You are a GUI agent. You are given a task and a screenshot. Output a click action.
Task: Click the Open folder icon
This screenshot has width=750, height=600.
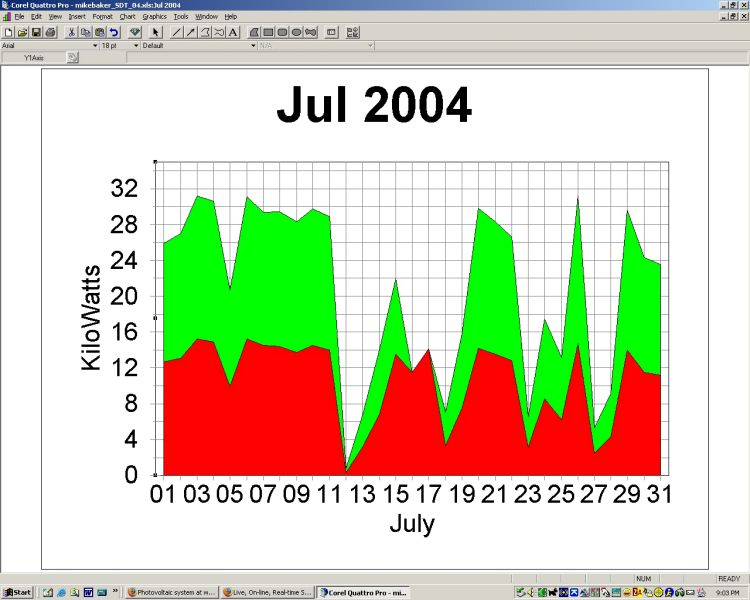tap(22, 32)
